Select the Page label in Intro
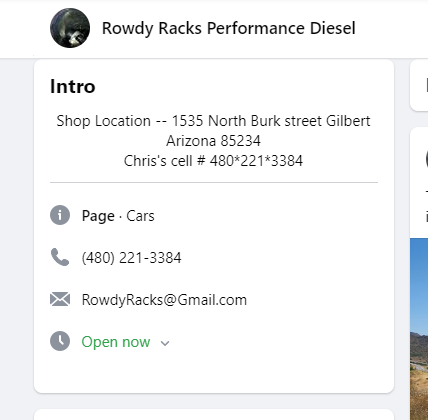The height and width of the screenshot is (420, 428). pyautogui.click(x=98, y=216)
